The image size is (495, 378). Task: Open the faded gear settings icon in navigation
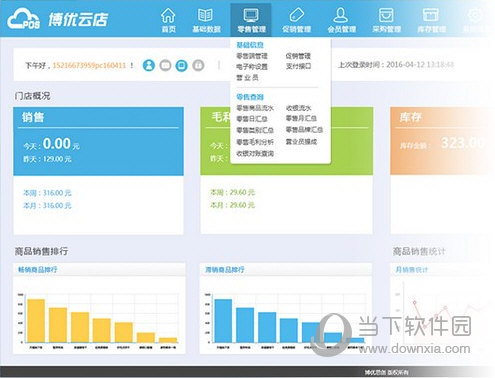click(475, 15)
